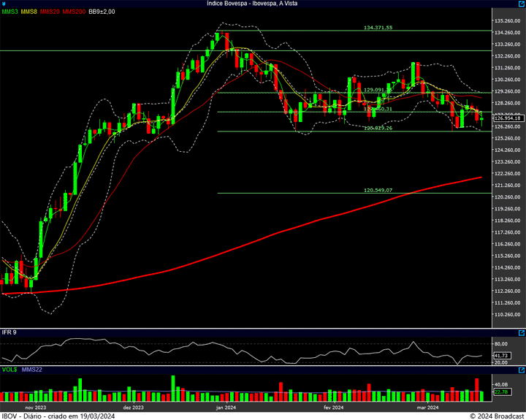Click the MMS20 indicator label
526x420 pixels.
pyautogui.click(x=50, y=12)
